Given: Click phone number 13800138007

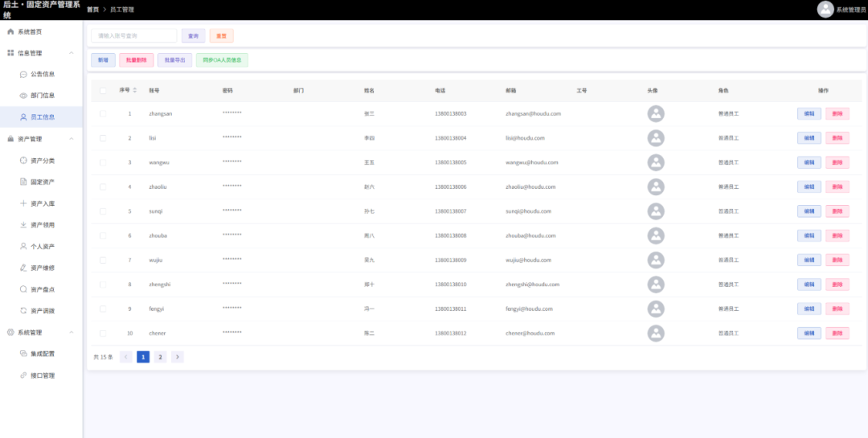Looking at the screenshot, I should tap(451, 211).
